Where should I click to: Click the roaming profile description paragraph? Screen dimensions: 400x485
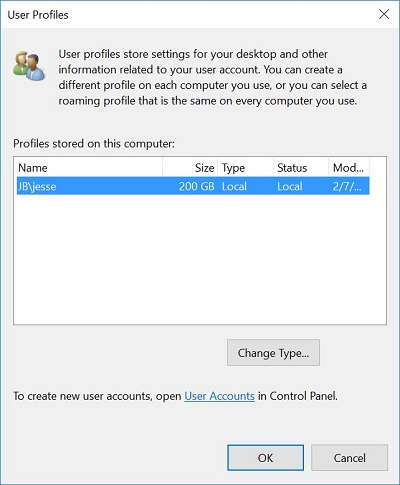(x=212, y=77)
